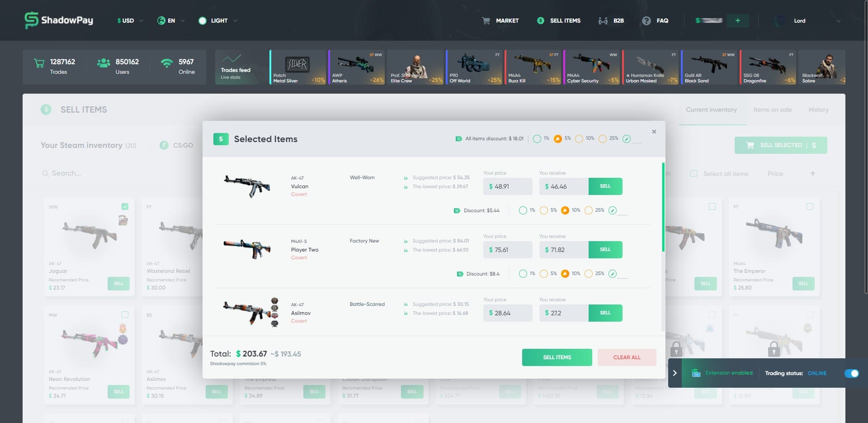The width and height of the screenshot is (868, 423).
Task: Switch to Current inventory tab
Action: (711, 110)
